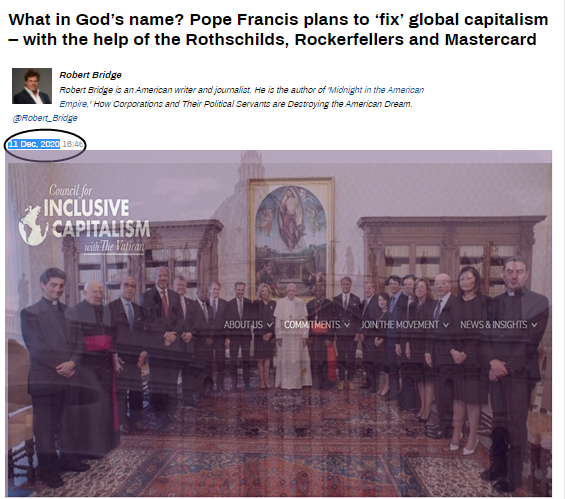Viewport: 565px width, 499px height.
Task: Open Join the Movement menu
Action: click(400, 325)
